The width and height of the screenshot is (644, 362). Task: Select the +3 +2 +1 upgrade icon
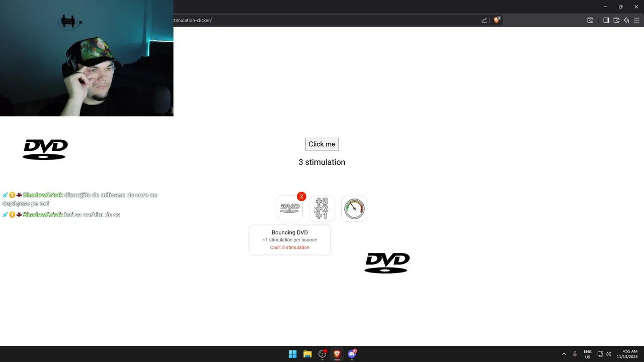(322, 208)
